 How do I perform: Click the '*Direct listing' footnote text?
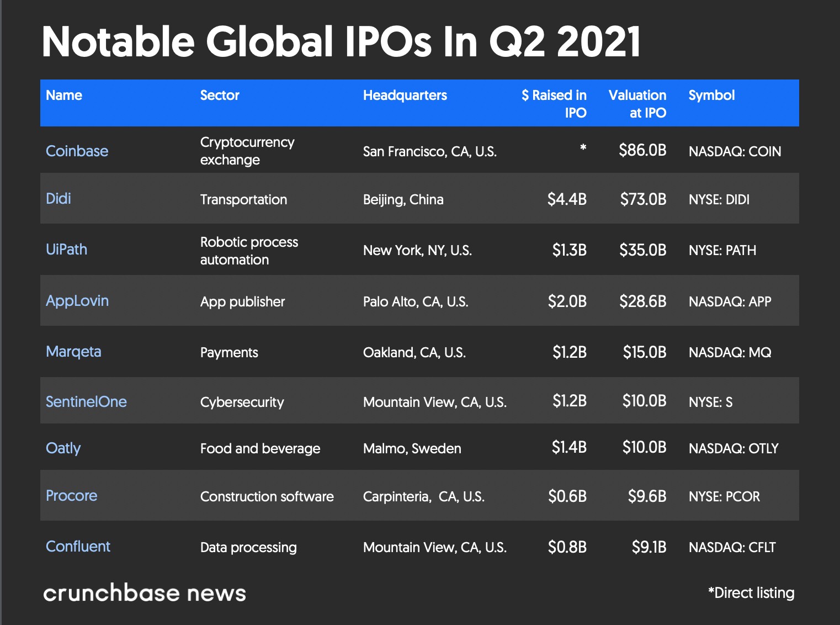coord(751,593)
